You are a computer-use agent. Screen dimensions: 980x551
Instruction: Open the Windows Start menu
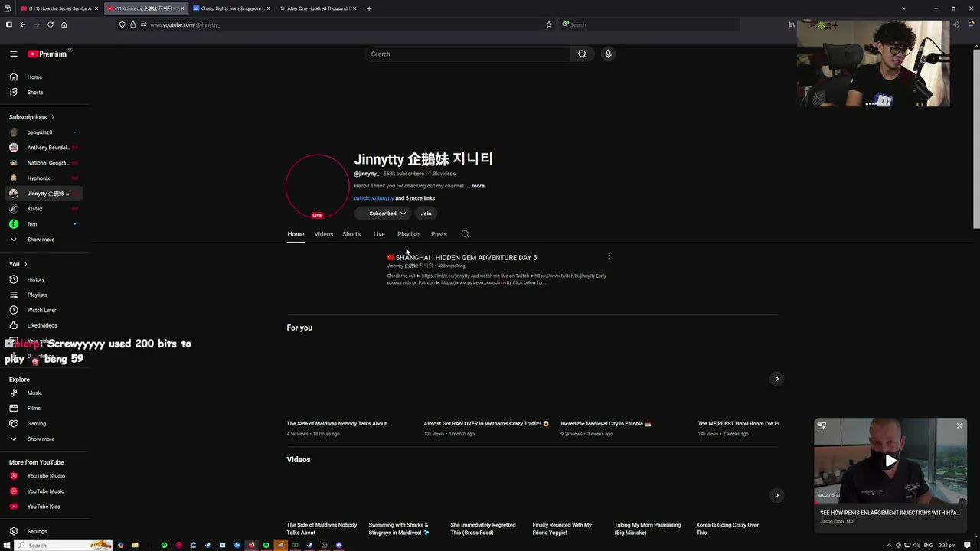[x=8, y=545]
